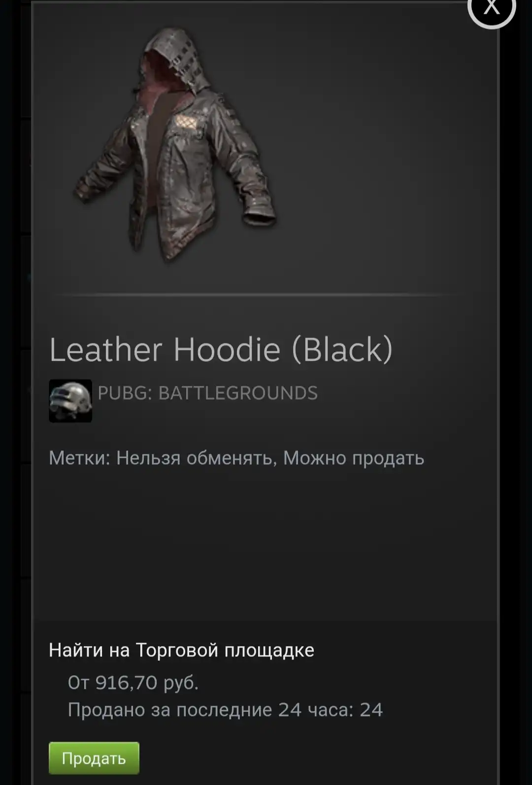Click the Leather Hoodie jacket image

[175, 144]
